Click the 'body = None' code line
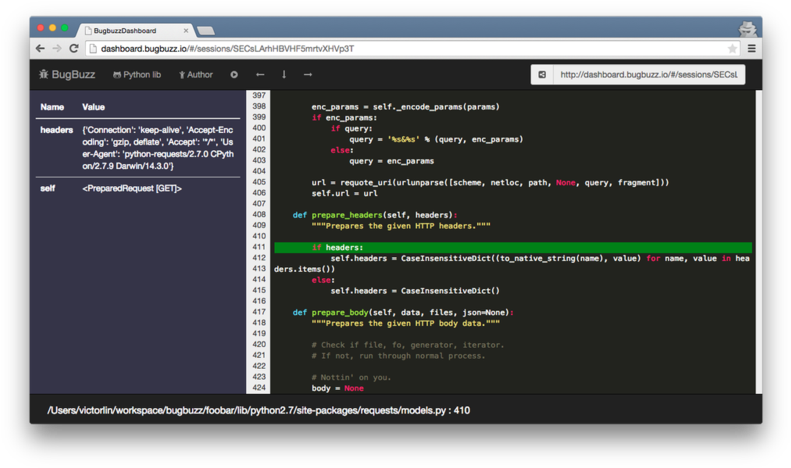This screenshot has height=468, width=791. 337,388
